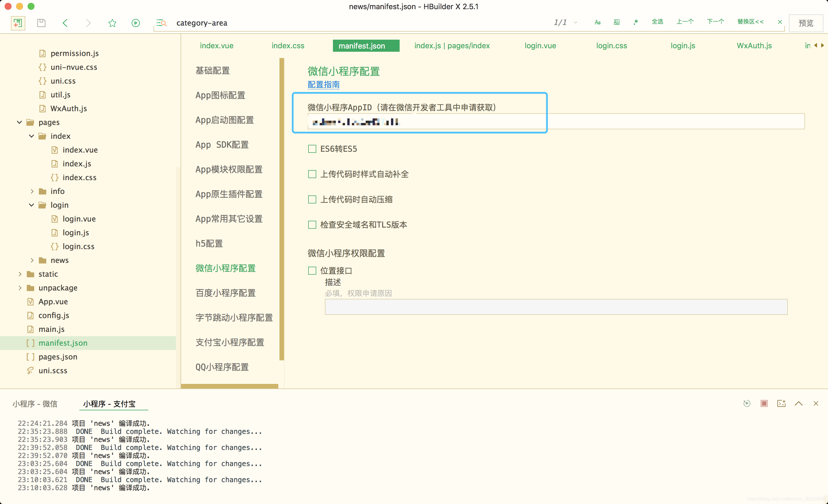Viewport: 828px width, 504px height.
Task: Switch to the login.vue tab
Action: [540, 46]
